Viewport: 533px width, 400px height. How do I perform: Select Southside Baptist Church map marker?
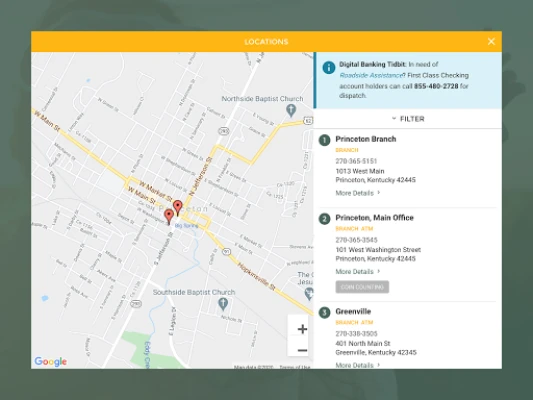coord(223,304)
